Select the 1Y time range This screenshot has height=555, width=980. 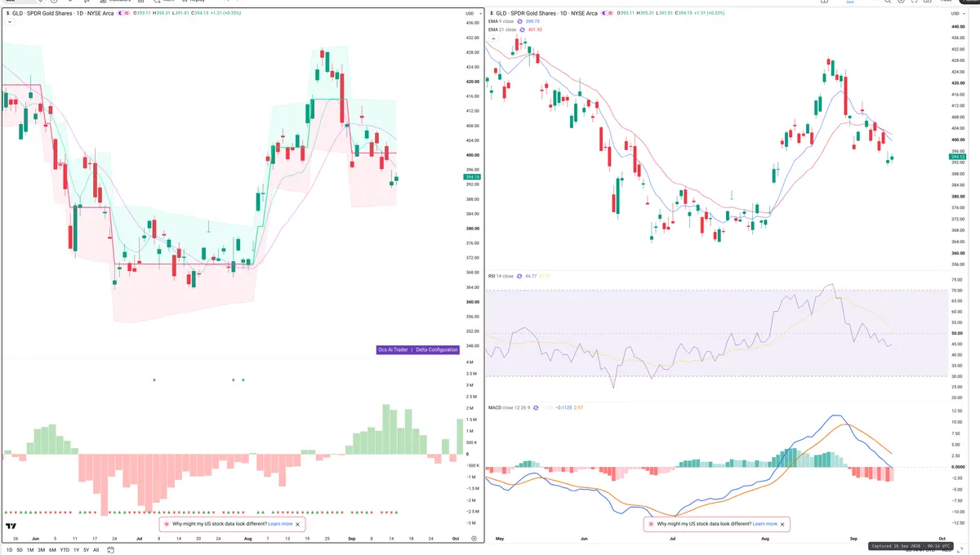76,550
